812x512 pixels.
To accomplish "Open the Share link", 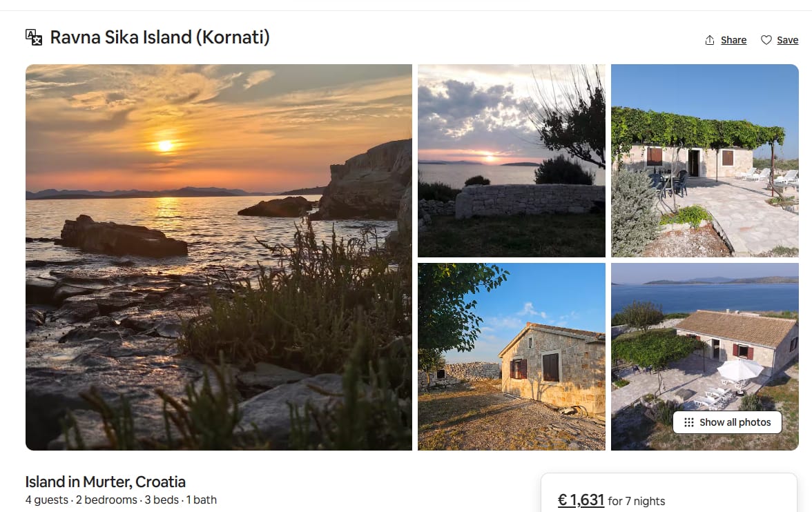I will pos(733,40).
